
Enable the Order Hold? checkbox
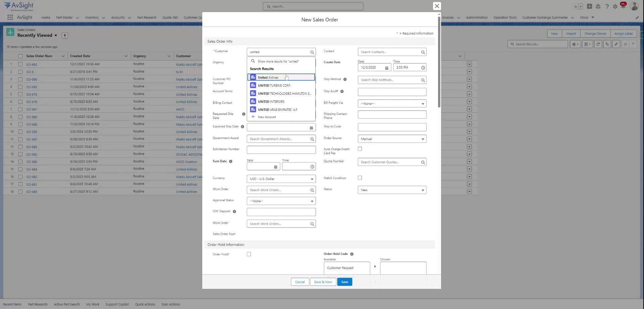(x=249, y=254)
